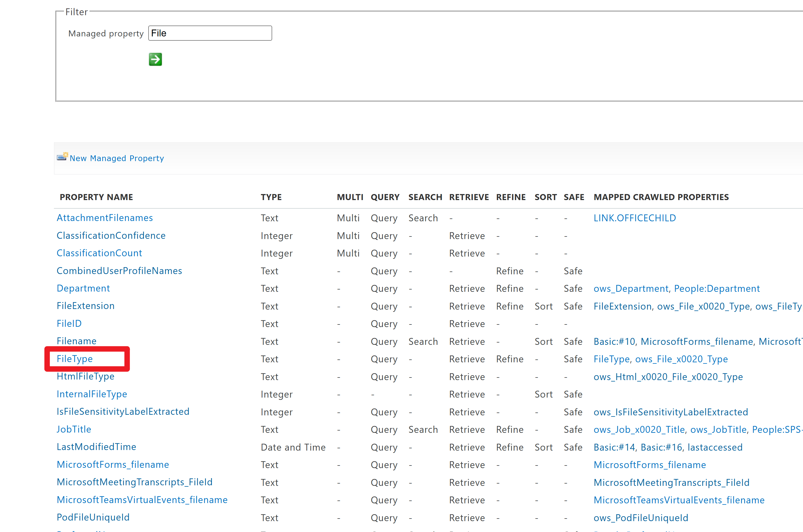
Task: Click LINK.OFFICECHILD crawled property
Action: (x=634, y=218)
